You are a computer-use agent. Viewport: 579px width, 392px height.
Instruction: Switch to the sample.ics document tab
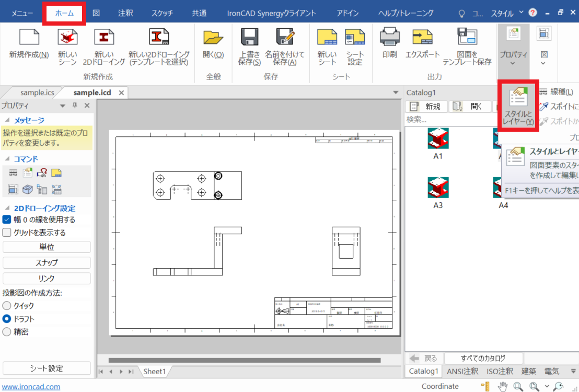(x=37, y=93)
